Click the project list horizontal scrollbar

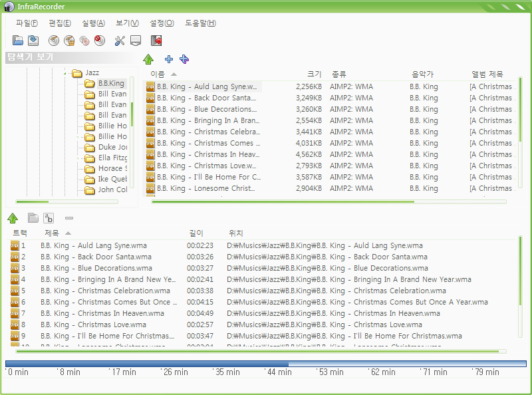[x=261, y=352]
